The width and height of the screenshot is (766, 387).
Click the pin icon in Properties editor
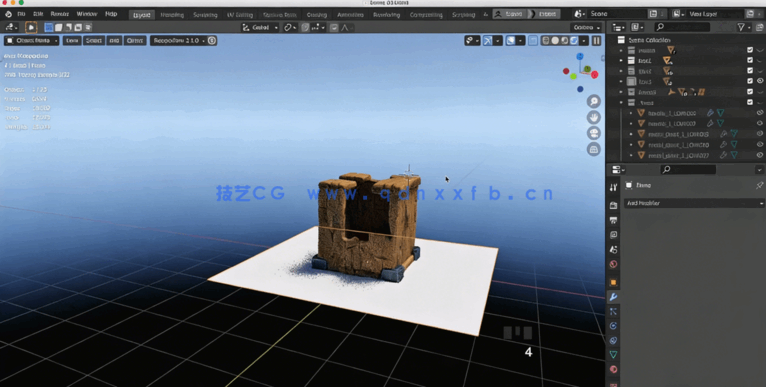click(759, 186)
